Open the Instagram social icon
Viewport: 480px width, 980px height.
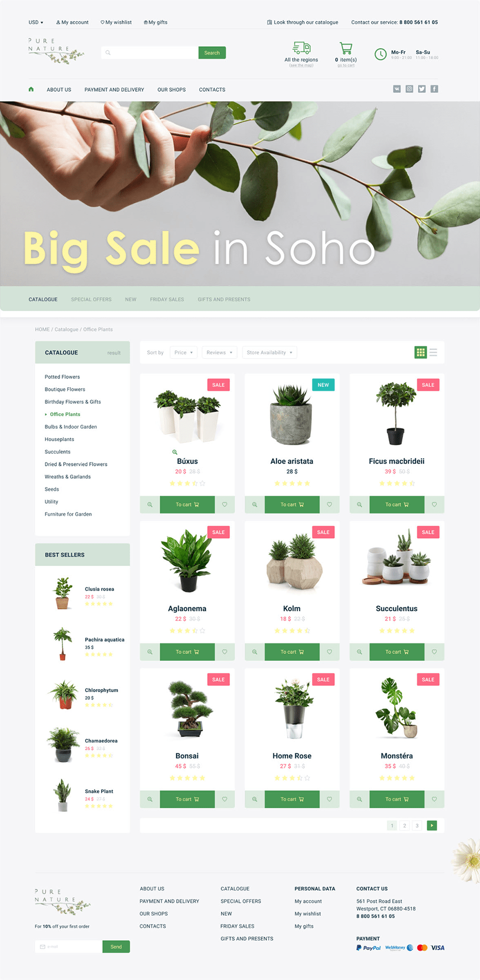click(x=409, y=89)
